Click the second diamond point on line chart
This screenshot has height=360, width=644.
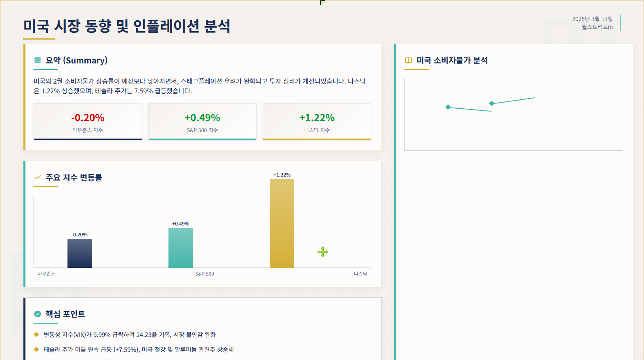[492, 103]
